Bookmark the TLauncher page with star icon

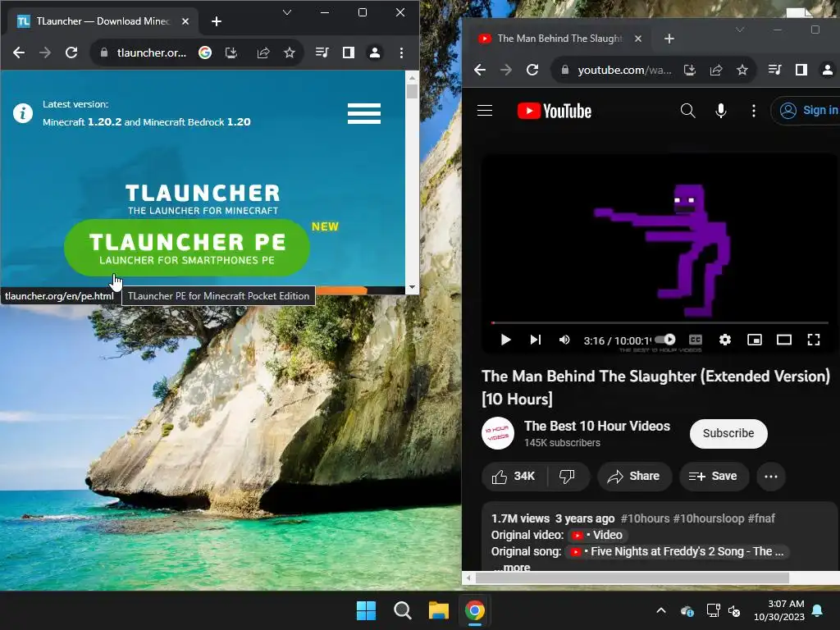[290, 52]
